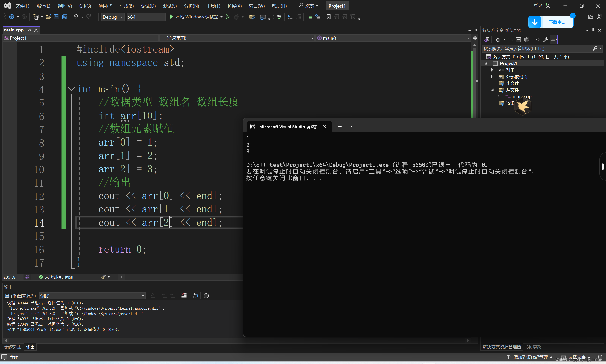
Task: Click the Clear All output icon
Action: [184, 296]
